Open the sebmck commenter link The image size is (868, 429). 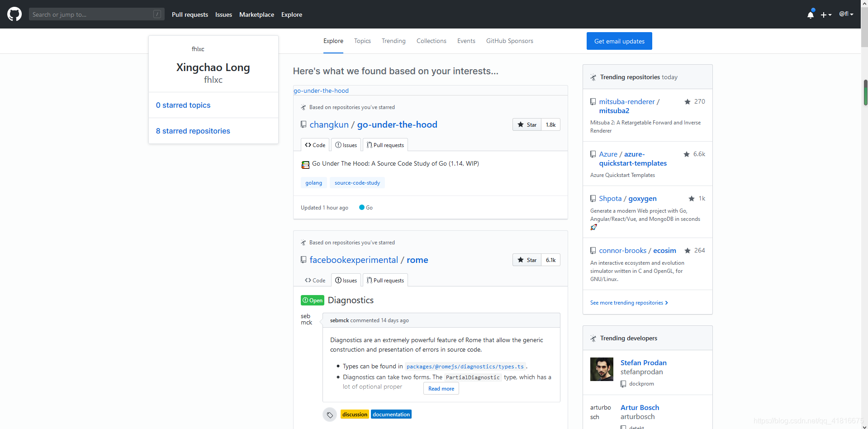tap(339, 320)
